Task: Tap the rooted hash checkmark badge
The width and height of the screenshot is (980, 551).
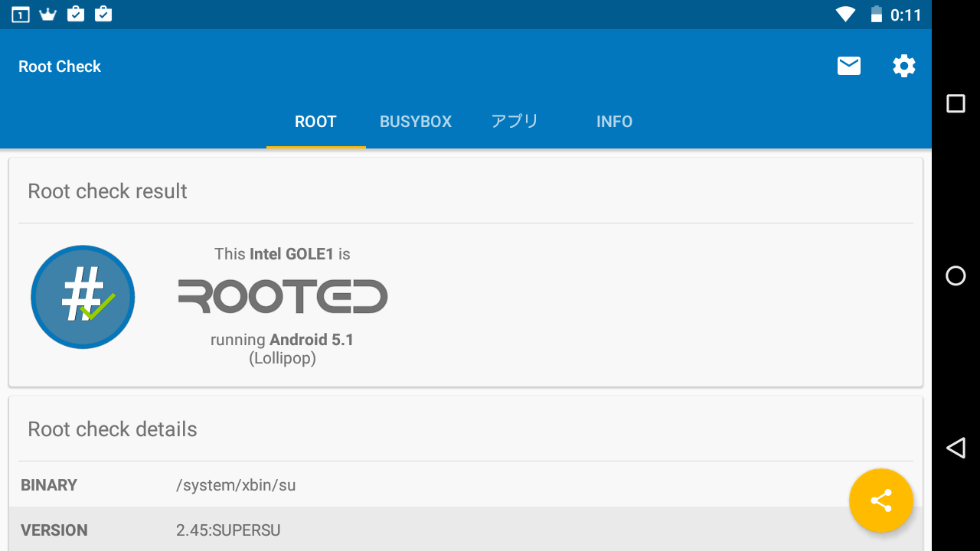Action: pyautogui.click(x=83, y=297)
